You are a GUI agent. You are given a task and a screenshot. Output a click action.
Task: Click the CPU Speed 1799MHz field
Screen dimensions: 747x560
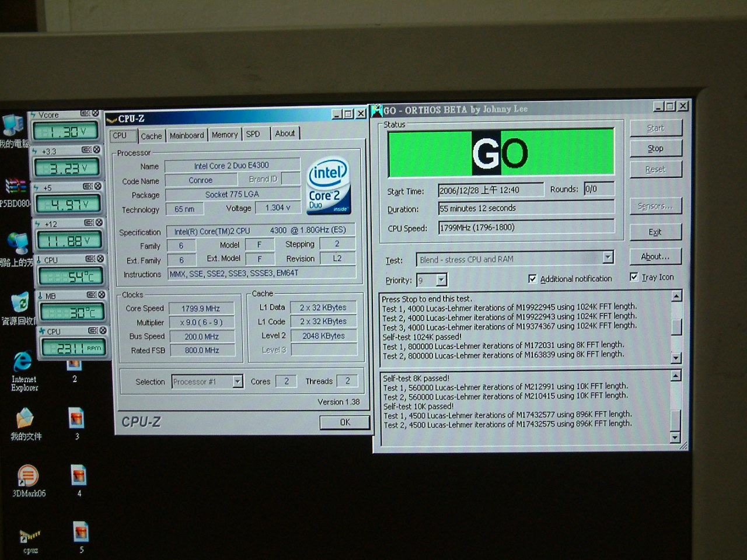526,228
